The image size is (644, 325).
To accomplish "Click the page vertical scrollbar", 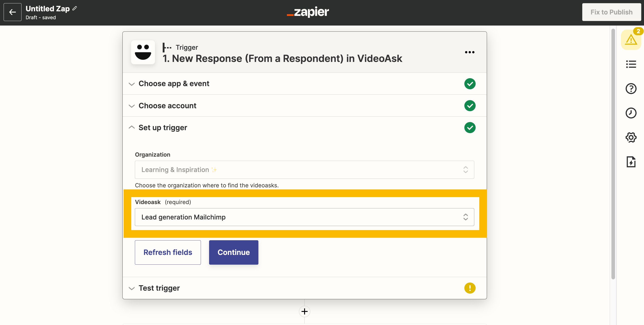I will click(613, 154).
